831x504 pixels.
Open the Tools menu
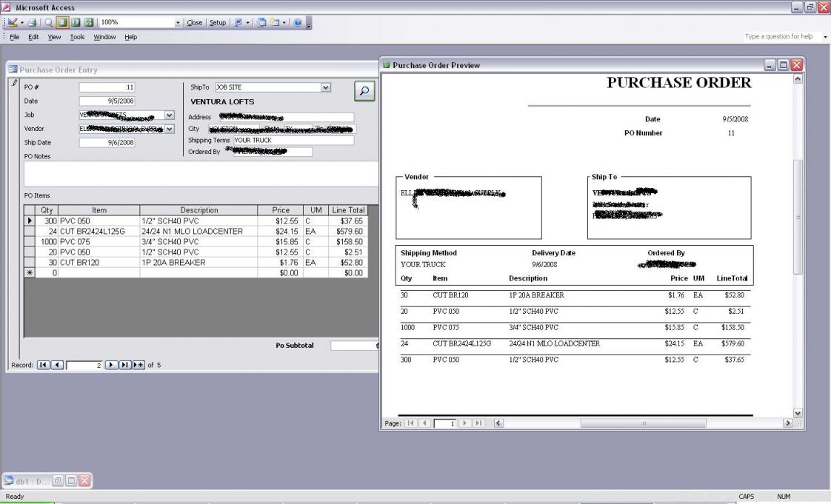click(77, 36)
